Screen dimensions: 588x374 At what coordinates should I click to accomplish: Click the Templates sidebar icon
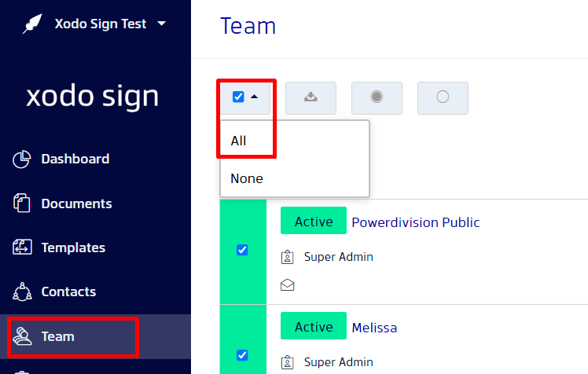(22, 247)
